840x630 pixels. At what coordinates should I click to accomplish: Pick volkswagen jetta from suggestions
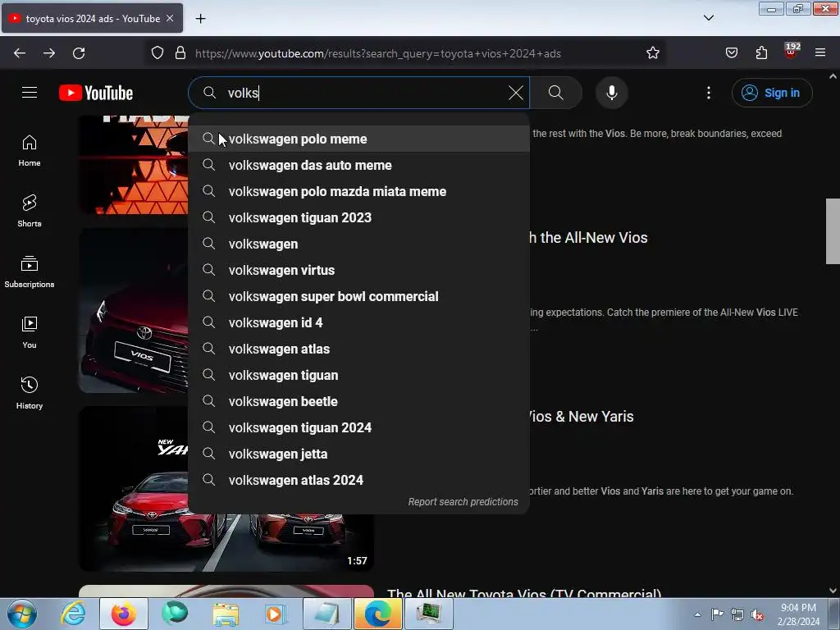(359, 454)
